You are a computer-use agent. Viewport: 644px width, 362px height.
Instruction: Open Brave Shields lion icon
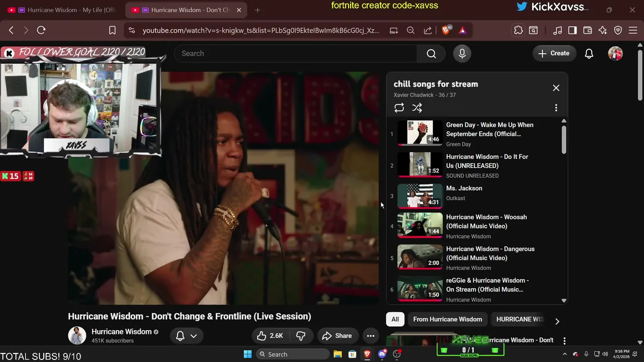[446, 30]
